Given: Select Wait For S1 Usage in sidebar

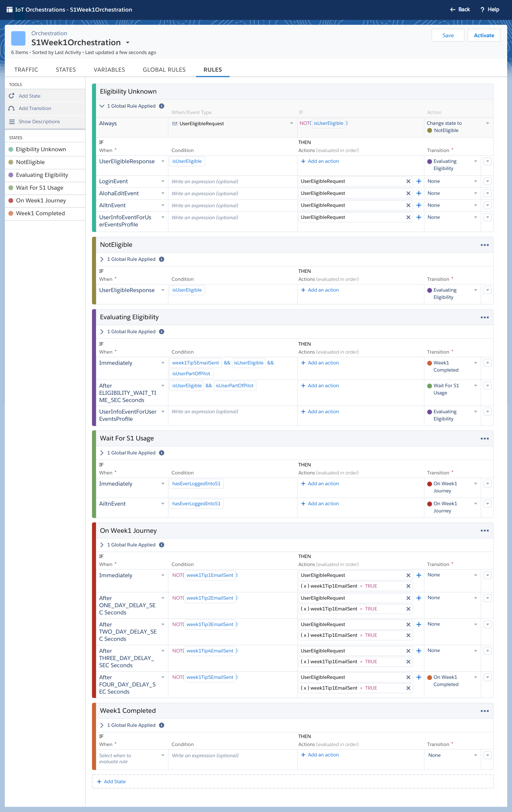Looking at the screenshot, I should pyautogui.click(x=45, y=188).
